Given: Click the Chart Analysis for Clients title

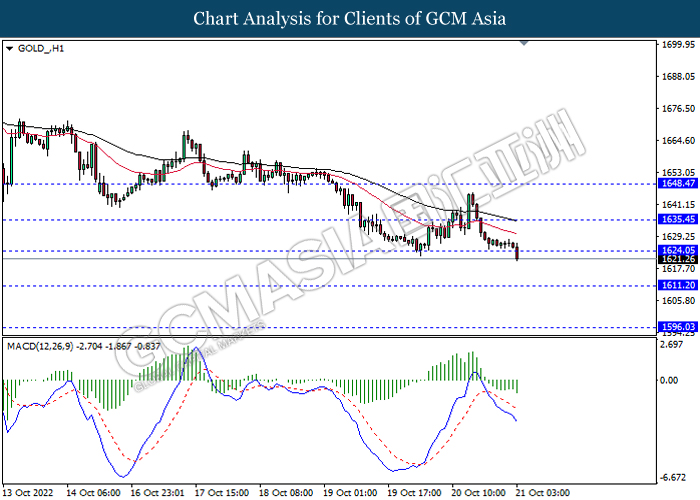Looking at the screenshot, I should [x=350, y=19].
